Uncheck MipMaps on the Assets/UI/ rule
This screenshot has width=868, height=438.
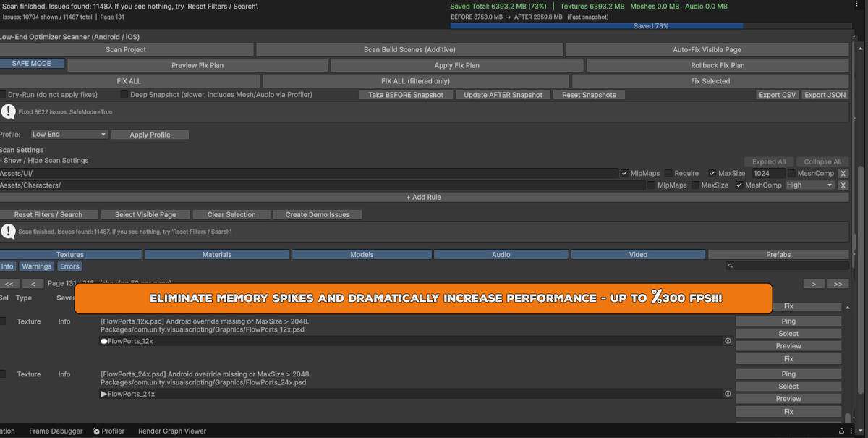[x=624, y=173]
